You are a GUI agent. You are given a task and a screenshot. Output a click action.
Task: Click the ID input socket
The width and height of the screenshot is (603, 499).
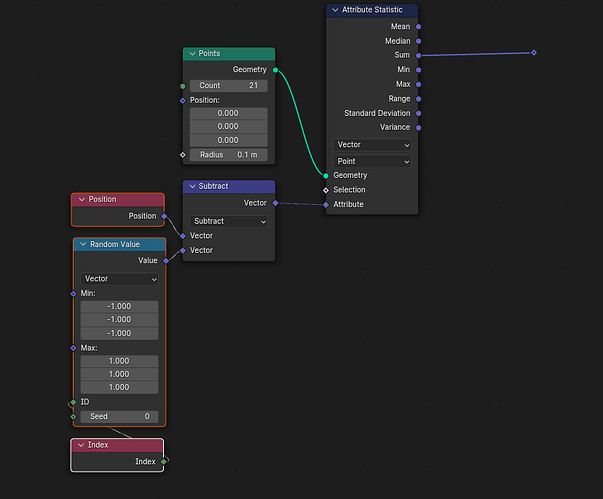pos(73,403)
